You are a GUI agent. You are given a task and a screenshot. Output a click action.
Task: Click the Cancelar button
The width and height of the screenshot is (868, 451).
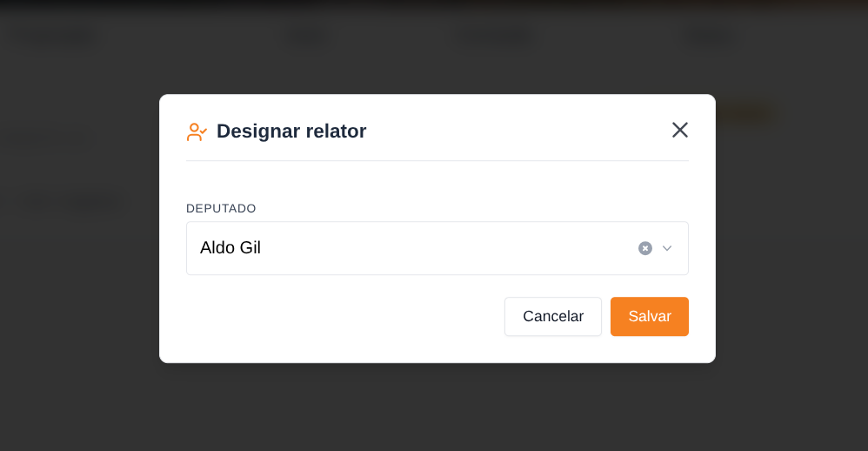coord(553,316)
